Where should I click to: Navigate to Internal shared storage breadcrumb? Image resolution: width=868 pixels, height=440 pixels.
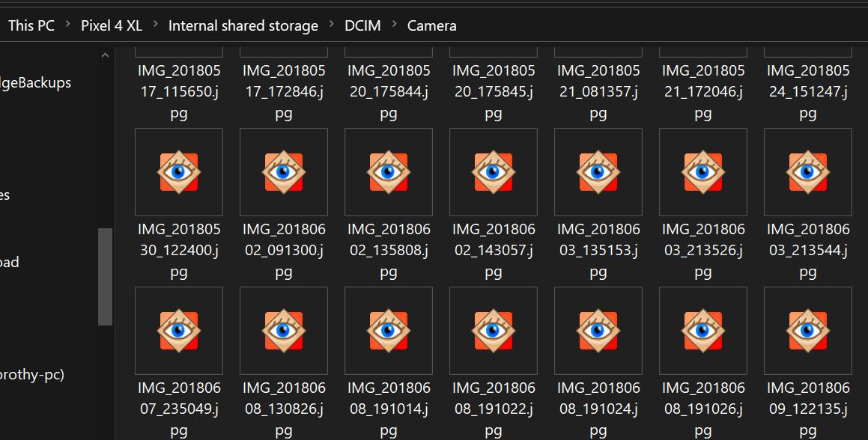(243, 25)
